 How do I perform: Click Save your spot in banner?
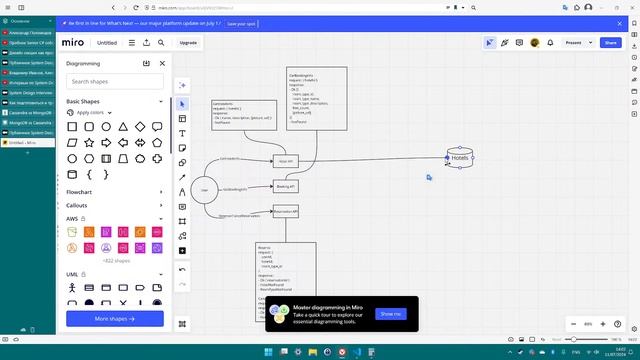click(x=241, y=24)
